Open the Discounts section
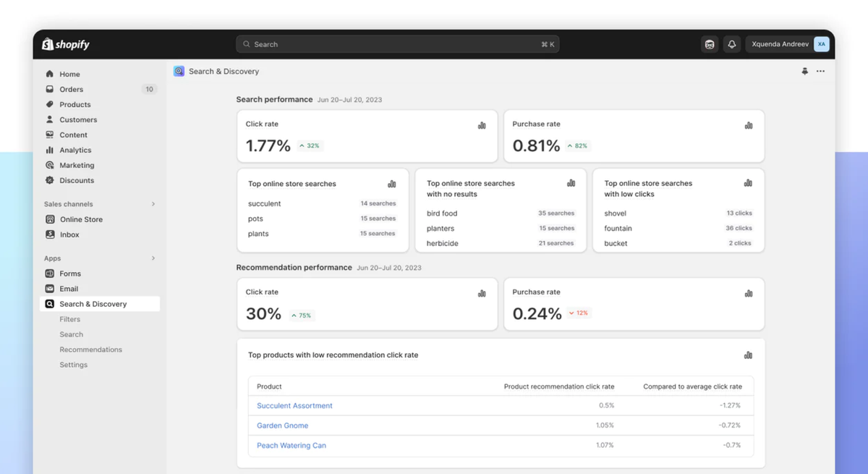Image resolution: width=868 pixels, height=474 pixels. 75,180
